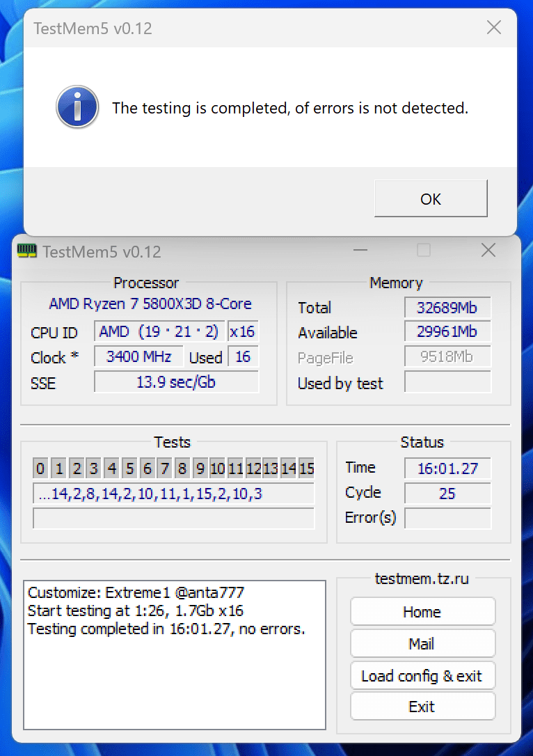This screenshot has height=756, width=533.
Task: Click the test sequence field ...14,2,8,14
Action: pyautogui.click(x=173, y=494)
